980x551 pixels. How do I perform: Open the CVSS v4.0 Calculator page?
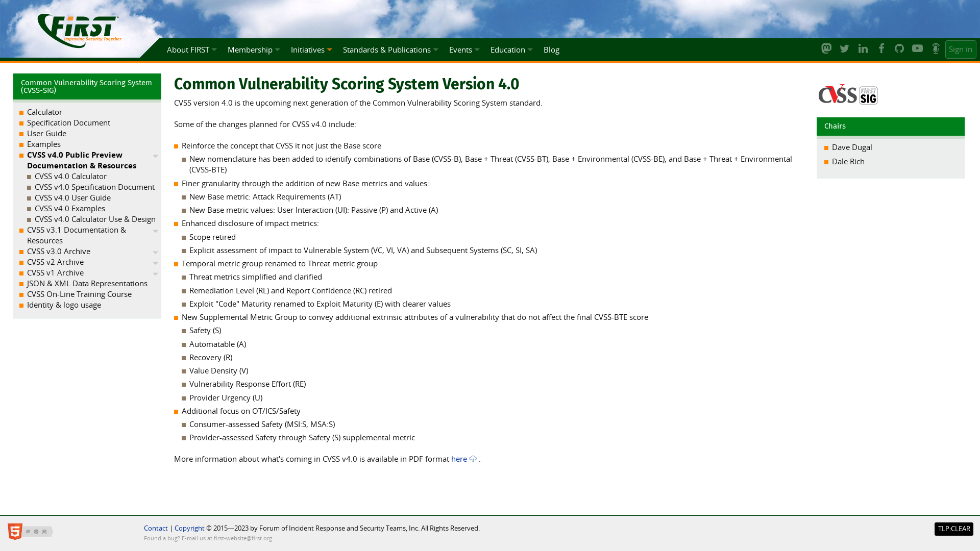click(x=70, y=176)
